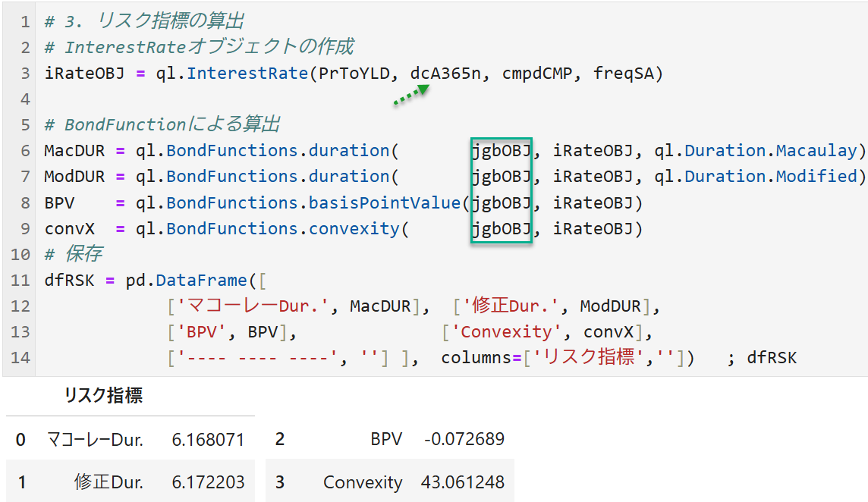Screen dimensions: 868x502
Task: Click output value 43.061248
Action: [463, 482]
